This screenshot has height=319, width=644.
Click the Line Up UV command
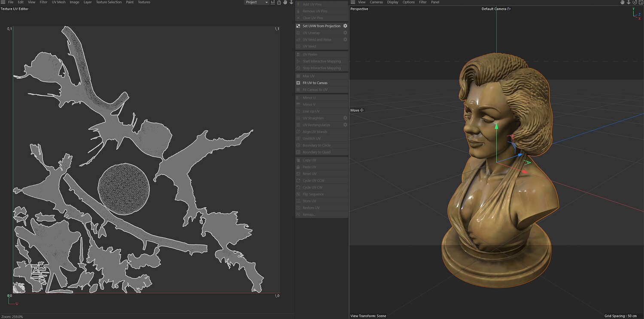pyautogui.click(x=322, y=111)
